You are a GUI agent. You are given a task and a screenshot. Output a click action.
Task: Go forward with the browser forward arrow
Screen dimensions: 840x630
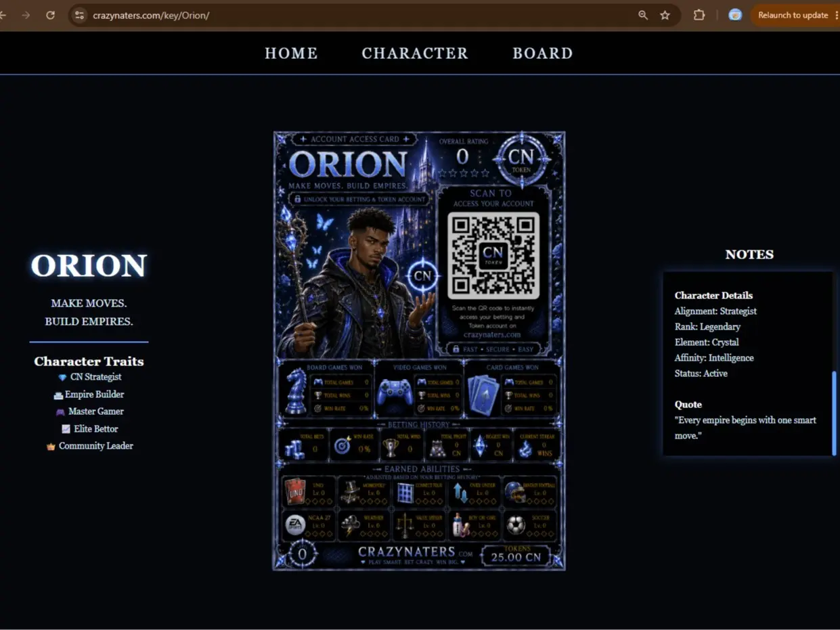coord(26,15)
